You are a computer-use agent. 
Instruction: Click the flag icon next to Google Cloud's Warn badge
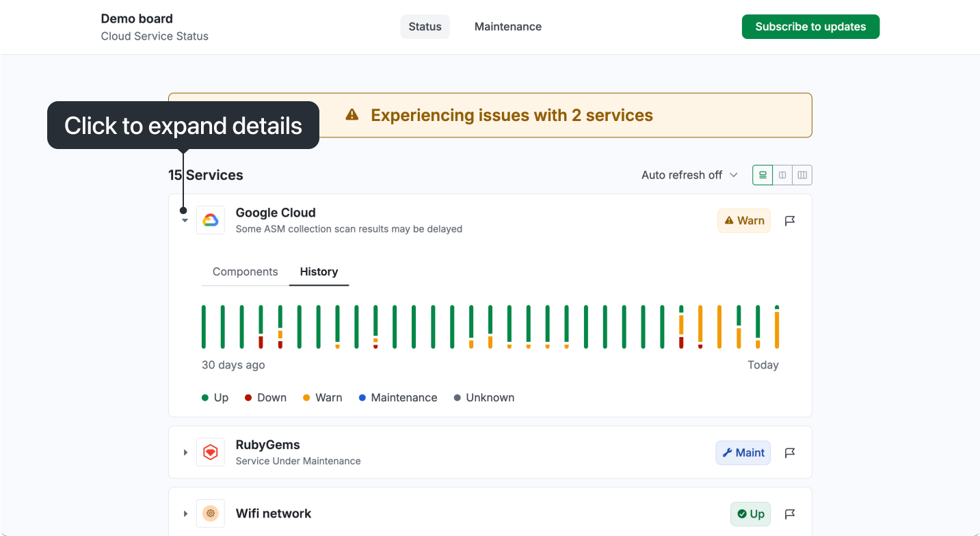coord(789,220)
